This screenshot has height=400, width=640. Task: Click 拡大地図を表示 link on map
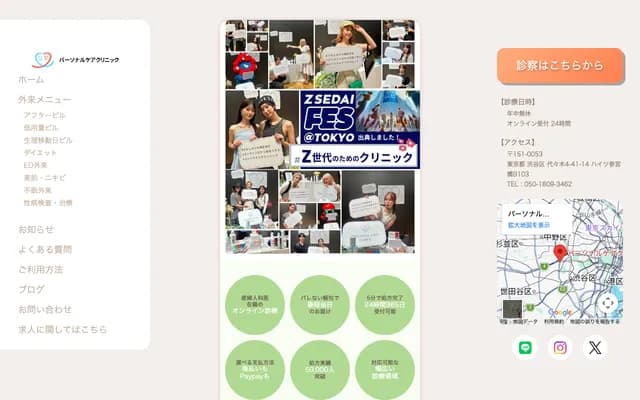pos(529,225)
